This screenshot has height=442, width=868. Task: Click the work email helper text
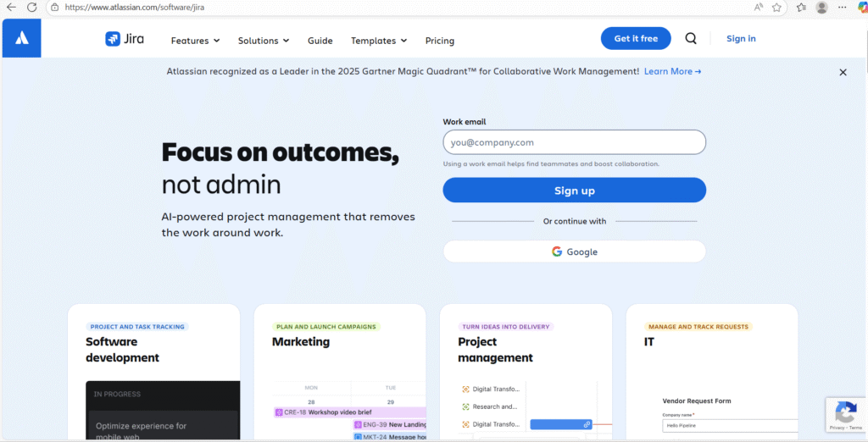tap(551, 163)
